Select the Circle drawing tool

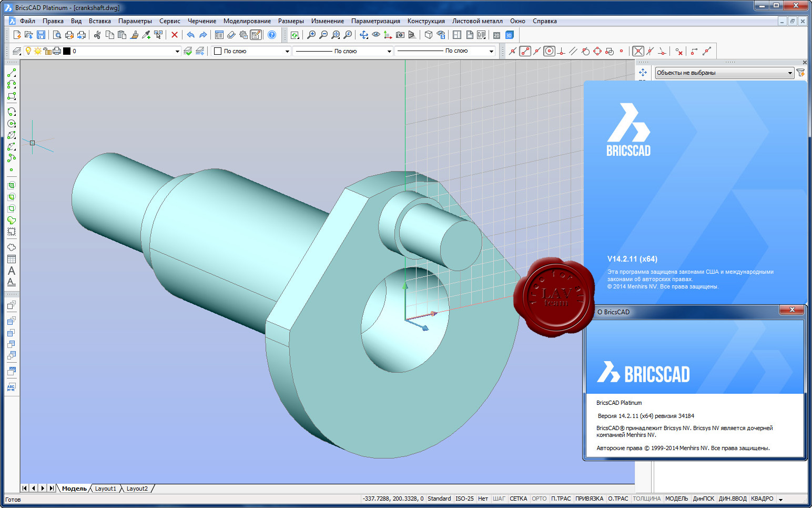(12, 124)
